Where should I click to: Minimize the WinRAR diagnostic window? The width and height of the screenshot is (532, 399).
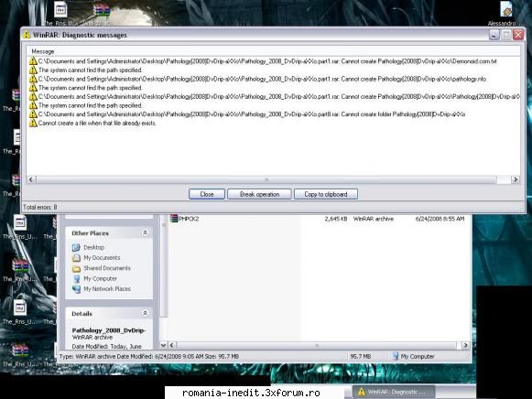494,35
